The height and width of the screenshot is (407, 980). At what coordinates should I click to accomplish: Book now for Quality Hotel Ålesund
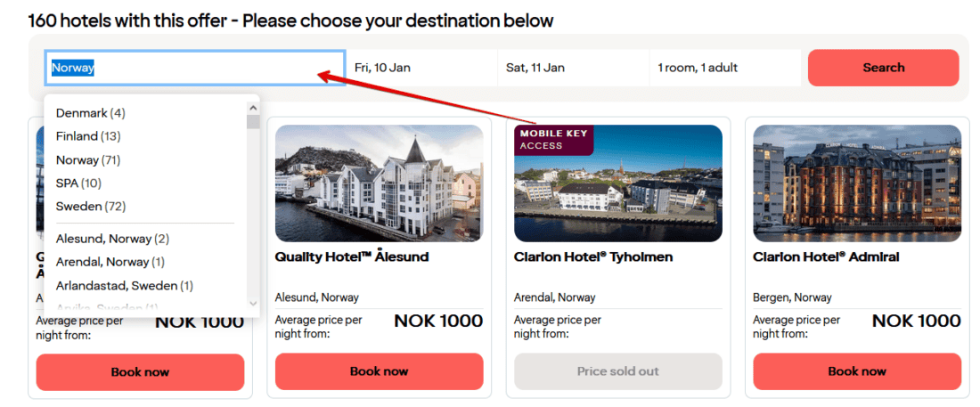pyautogui.click(x=379, y=371)
